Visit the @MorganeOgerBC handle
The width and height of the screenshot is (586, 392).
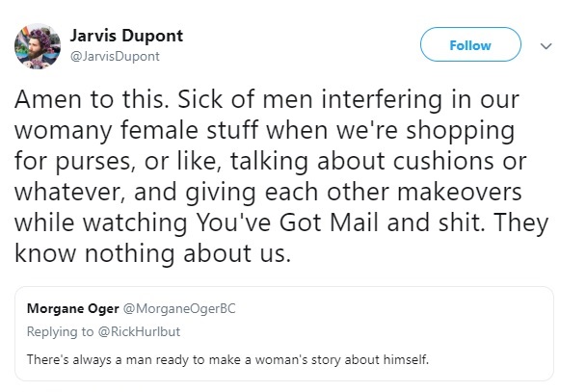[179, 309]
